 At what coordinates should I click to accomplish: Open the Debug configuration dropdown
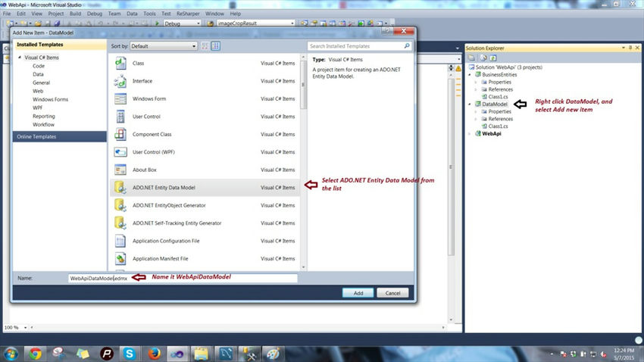click(x=182, y=23)
